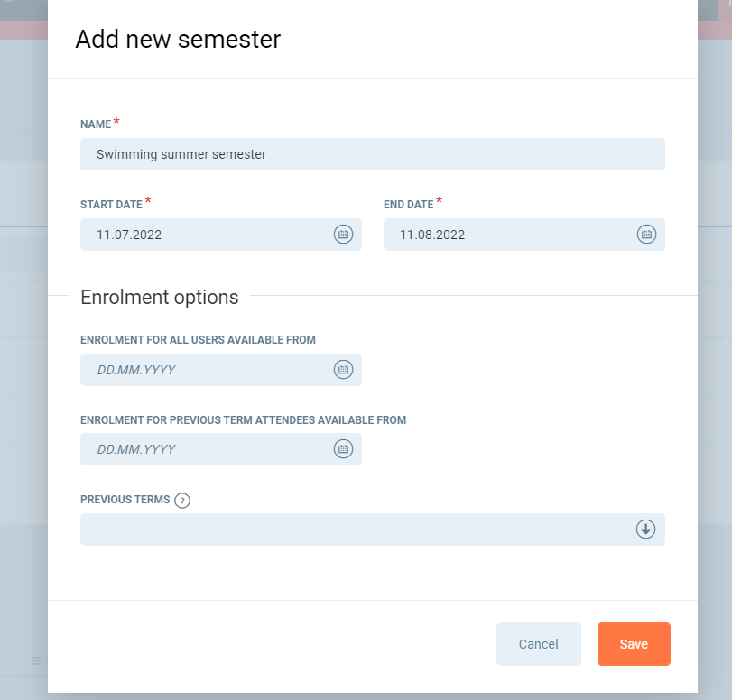
Task: Click the 'End Date' field label
Action: coord(408,205)
